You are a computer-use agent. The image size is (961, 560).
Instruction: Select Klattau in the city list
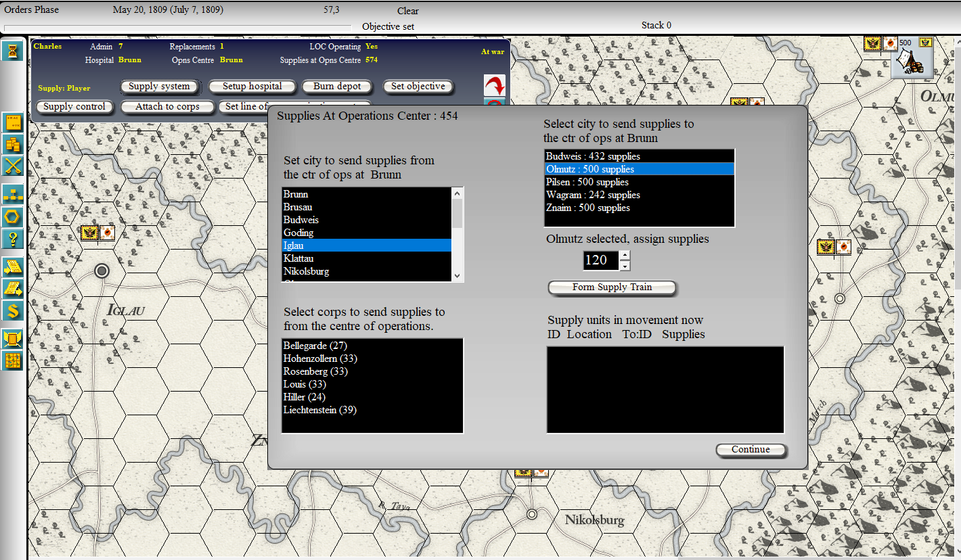coord(367,258)
